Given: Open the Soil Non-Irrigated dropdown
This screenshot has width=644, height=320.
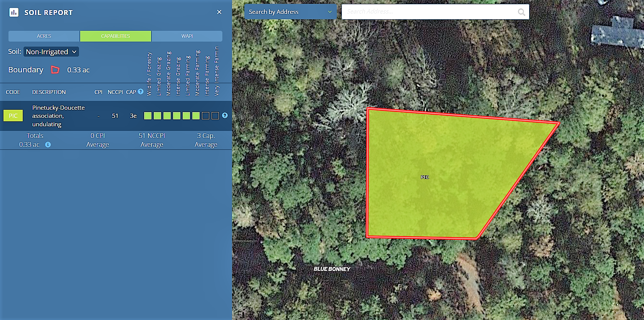Looking at the screenshot, I should 51,52.
